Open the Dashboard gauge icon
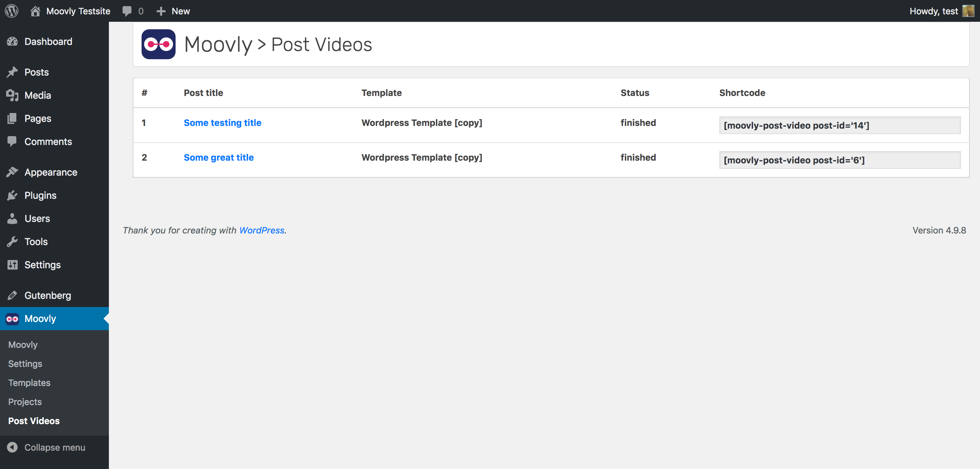Screen dimensions: 980x469 (12, 42)
